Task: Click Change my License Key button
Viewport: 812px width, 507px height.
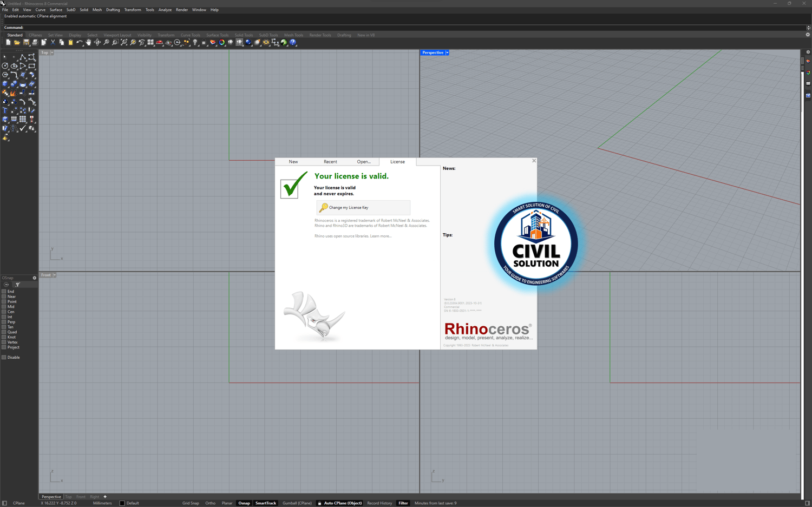Action: [x=363, y=207]
